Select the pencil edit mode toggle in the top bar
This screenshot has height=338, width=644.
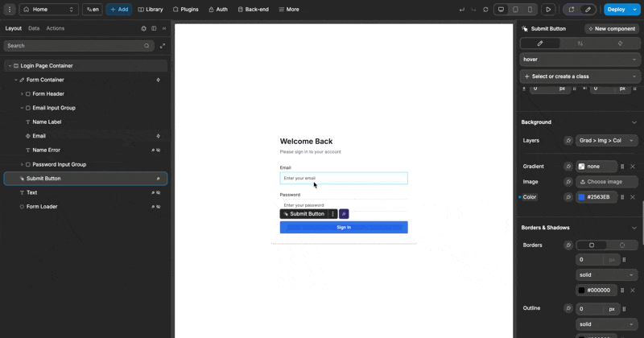[x=588, y=10]
